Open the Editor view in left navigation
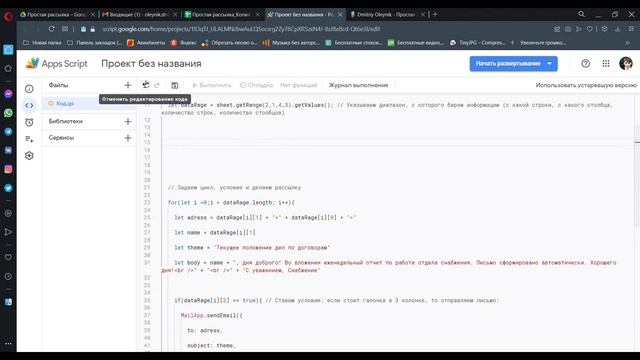The image size is (640, 360). click(x=29, y=105)
